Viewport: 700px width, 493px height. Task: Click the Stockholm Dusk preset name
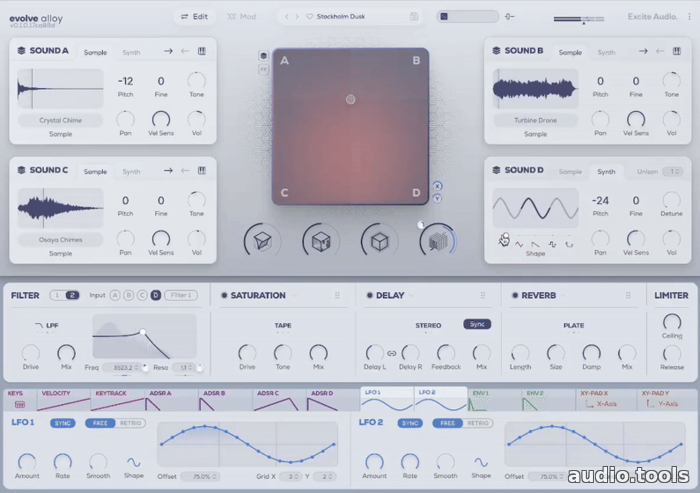tap(341, 17)
